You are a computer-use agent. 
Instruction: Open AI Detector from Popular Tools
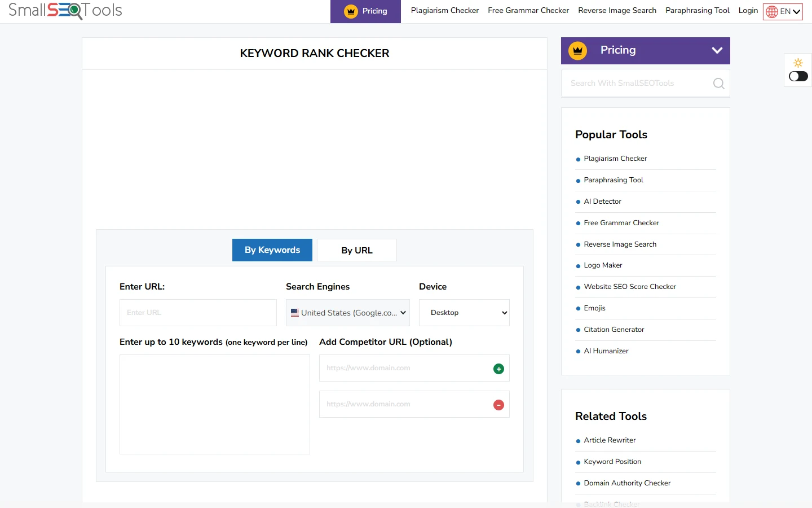point(602,202)
